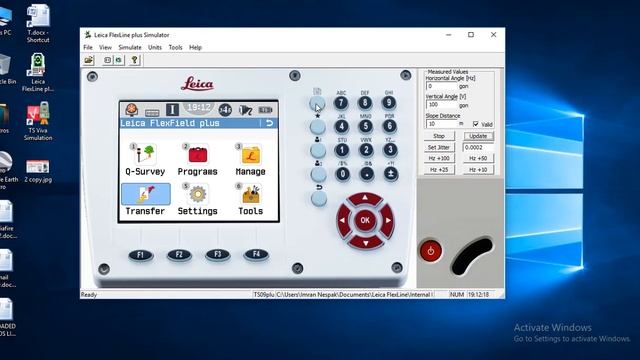The image size is (640, 360).
Task: Open the Units menu
Action: coord(155,47)
